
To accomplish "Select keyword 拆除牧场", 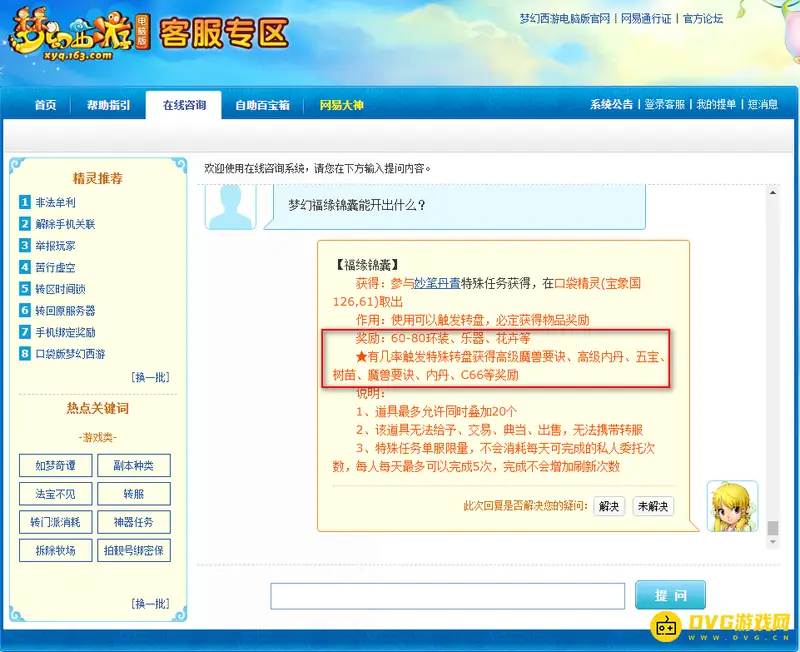I will (x=56, y=550).
